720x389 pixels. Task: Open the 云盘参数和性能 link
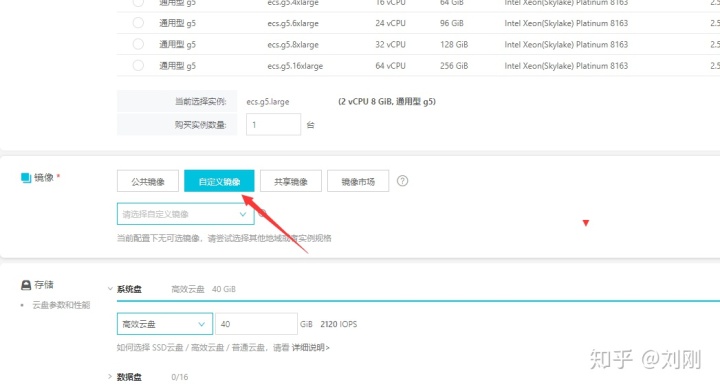pyautogui.click(x=61, y=305)
